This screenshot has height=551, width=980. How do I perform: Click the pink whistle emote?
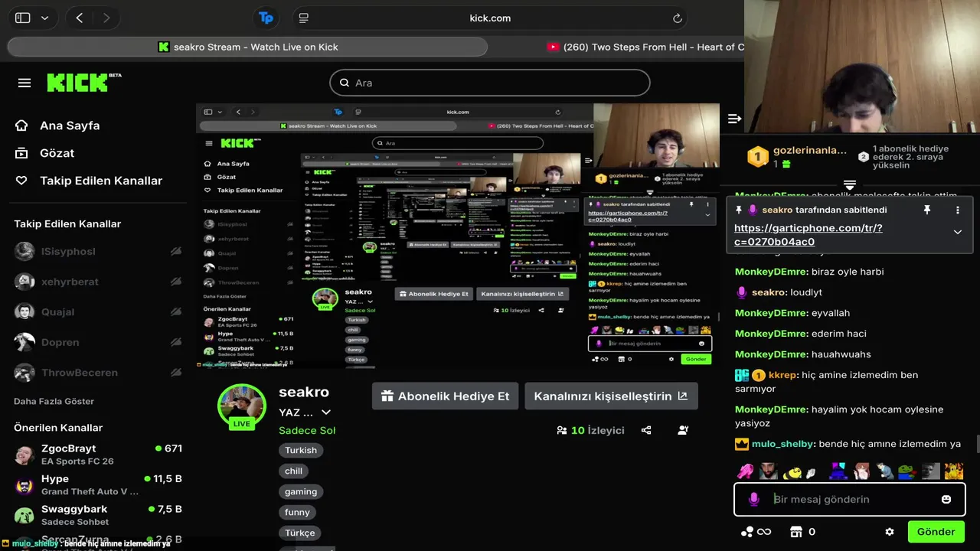click(x=745, y=471)
